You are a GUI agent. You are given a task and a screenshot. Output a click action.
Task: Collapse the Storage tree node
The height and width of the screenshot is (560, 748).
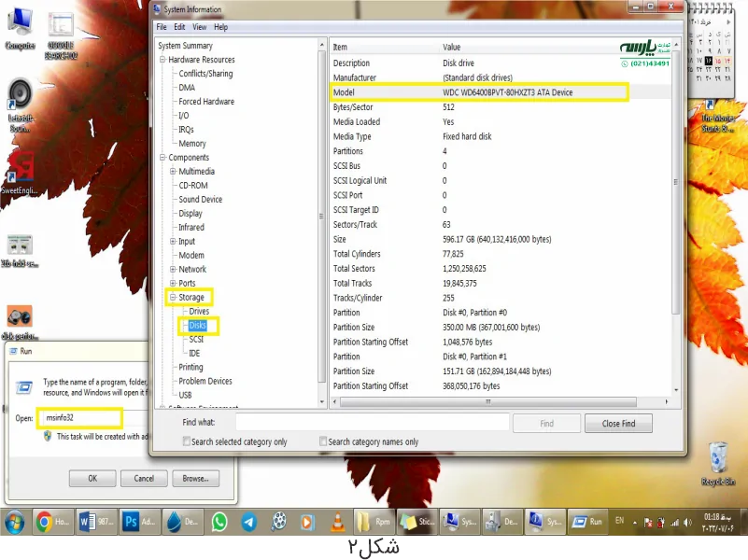pos(173,297)
